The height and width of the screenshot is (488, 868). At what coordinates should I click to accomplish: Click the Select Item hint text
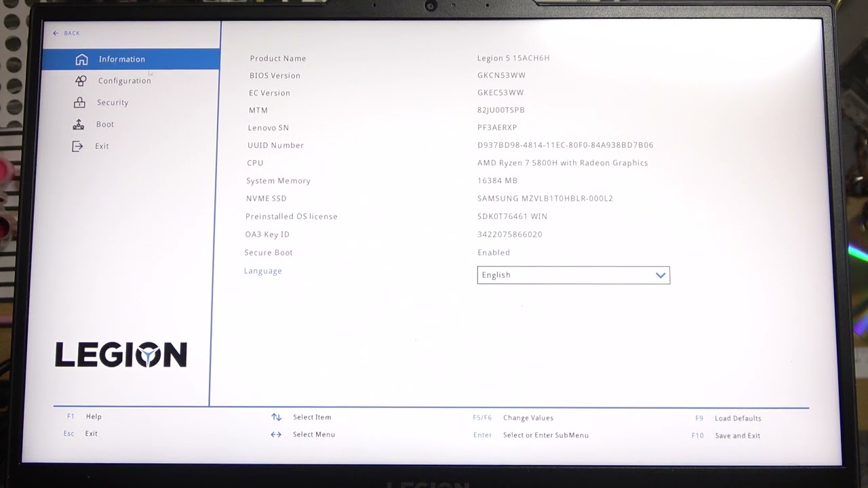click(312, 418)
